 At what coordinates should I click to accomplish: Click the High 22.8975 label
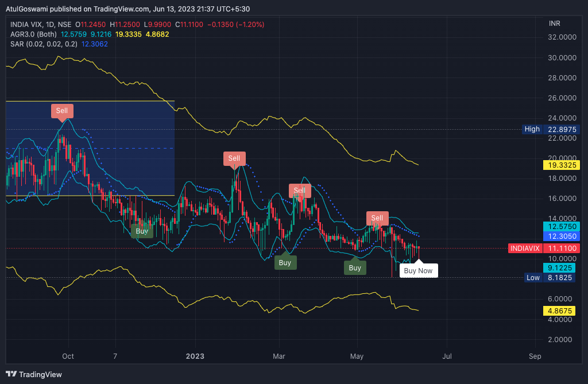click(x=551, y=129)
